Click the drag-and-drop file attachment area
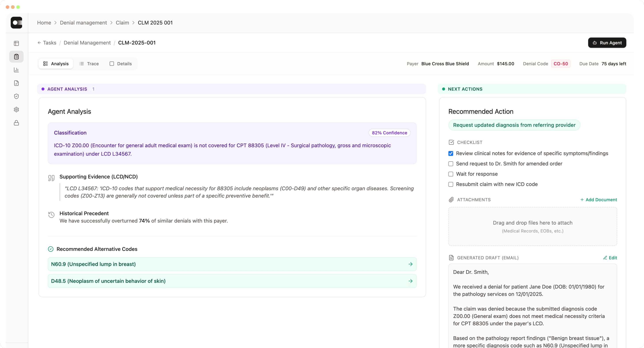The height and width of the screenshot is (348, 644). tap(532, 226)
